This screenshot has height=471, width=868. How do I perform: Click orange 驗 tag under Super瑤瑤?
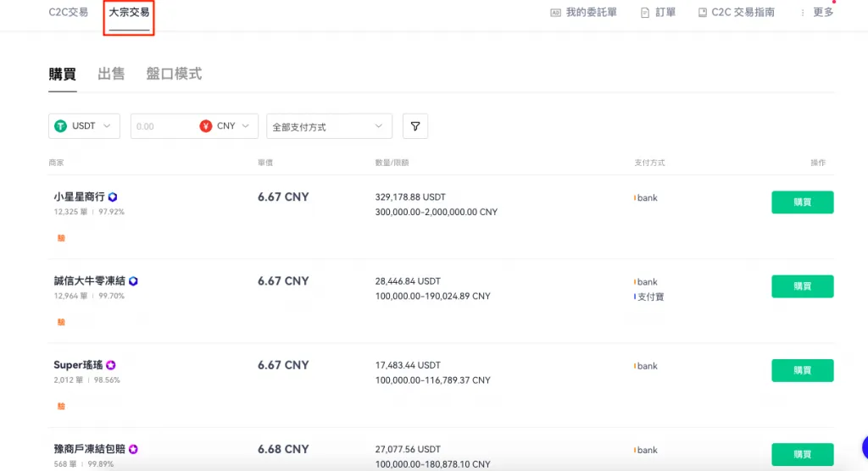(x=61, y=406)
